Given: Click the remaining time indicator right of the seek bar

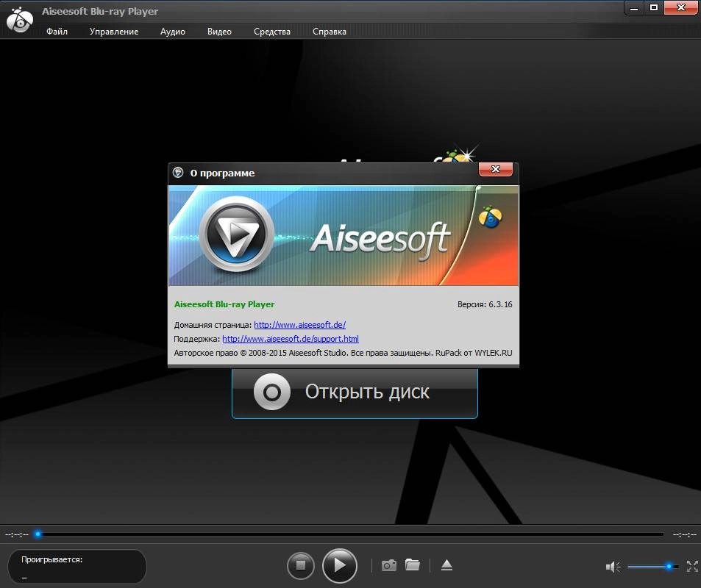Looking at the screenshot, I should click(685, 534).
